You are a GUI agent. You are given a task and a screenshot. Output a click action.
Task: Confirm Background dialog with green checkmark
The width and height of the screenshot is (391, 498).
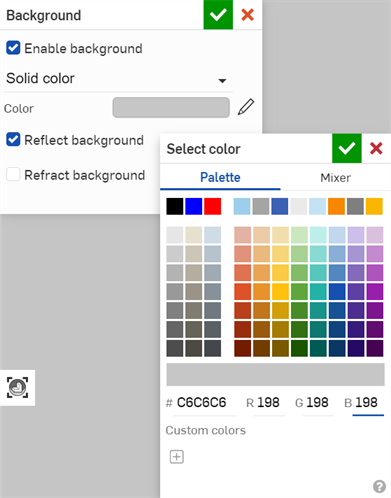point(218,15)
